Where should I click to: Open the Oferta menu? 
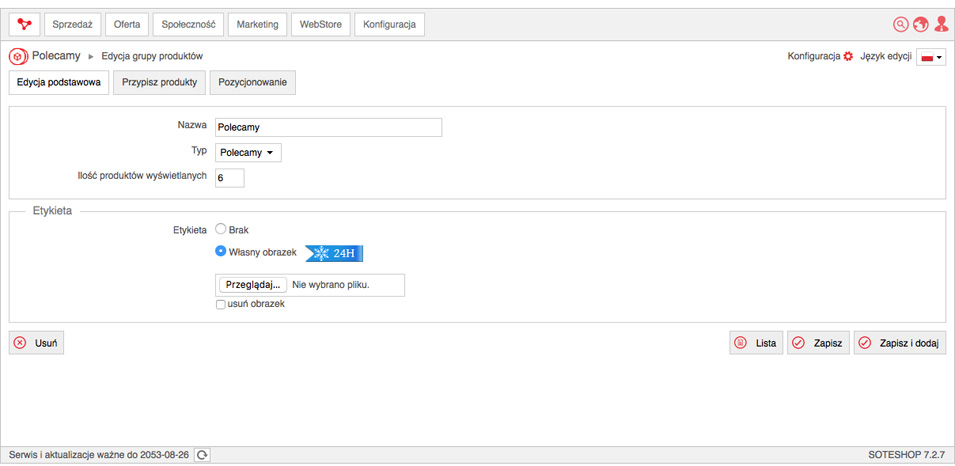(127, 25)
